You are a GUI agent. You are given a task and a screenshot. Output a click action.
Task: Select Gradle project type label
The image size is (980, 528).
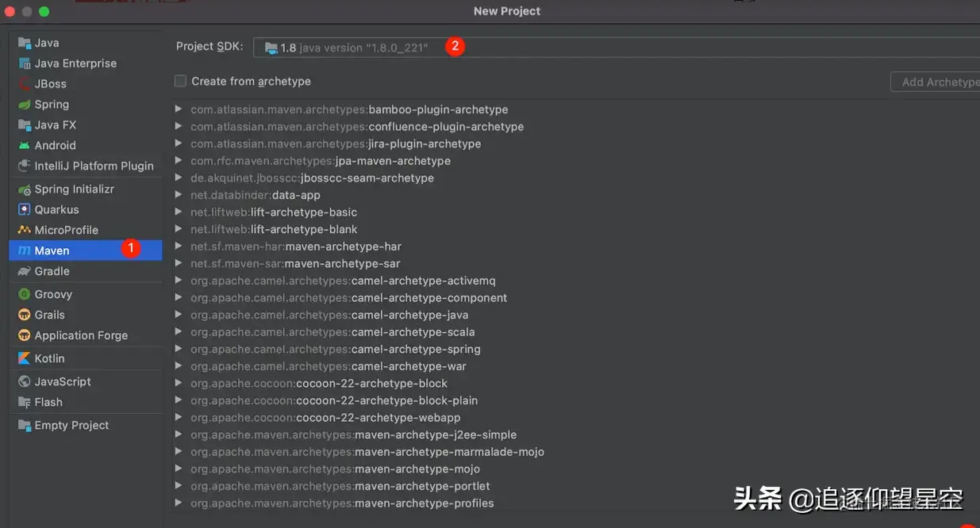coord(52,271)
